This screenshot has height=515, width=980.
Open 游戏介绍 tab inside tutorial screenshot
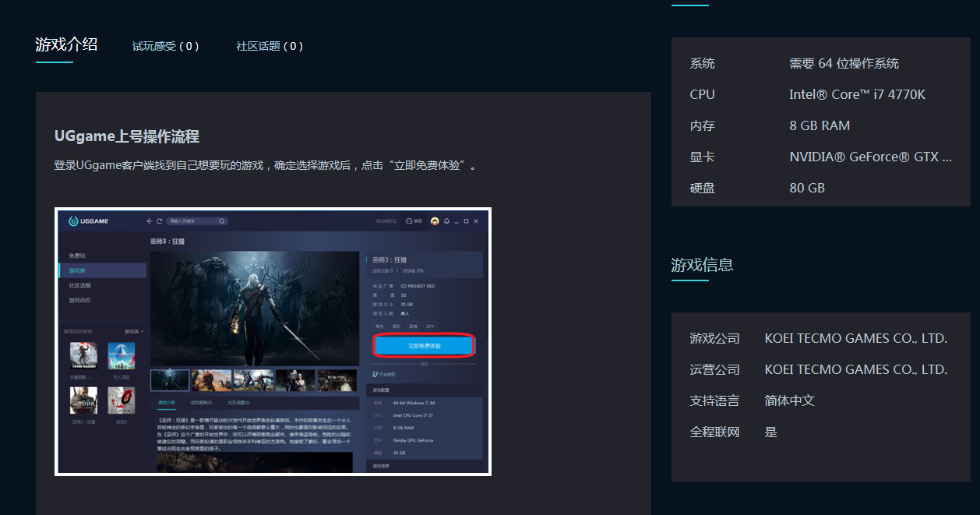(167, 403)
